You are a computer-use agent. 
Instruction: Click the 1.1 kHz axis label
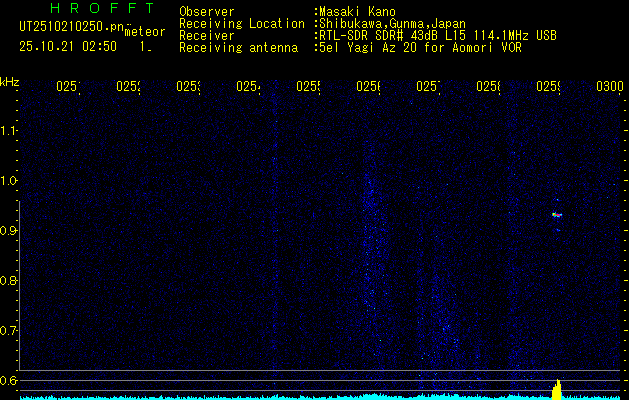point(8,130)
